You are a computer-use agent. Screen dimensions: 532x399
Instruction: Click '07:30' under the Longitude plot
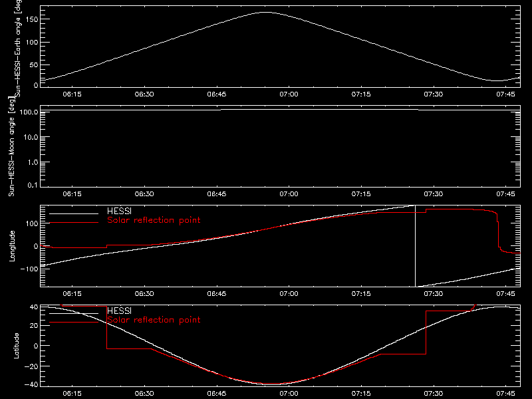tap(434, 293)
